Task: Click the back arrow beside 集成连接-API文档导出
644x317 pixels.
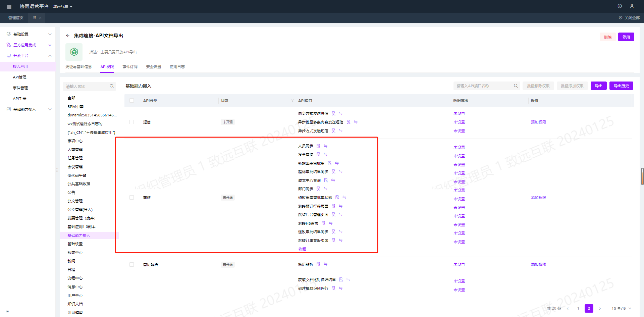Action: (68, 36)
